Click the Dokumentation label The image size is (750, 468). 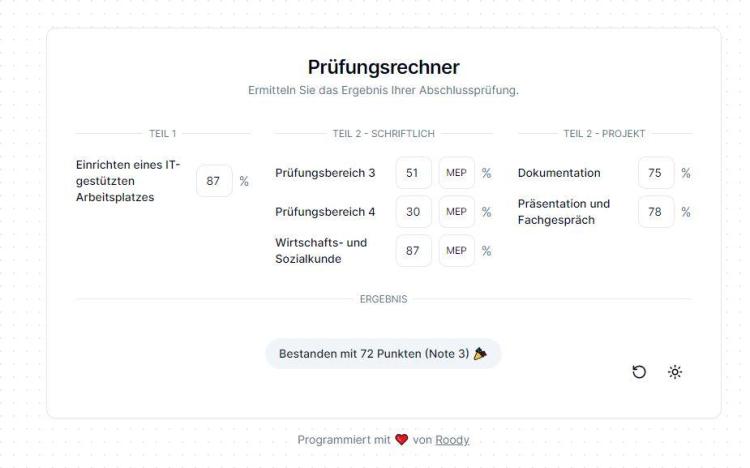click(x=559, y=173)
